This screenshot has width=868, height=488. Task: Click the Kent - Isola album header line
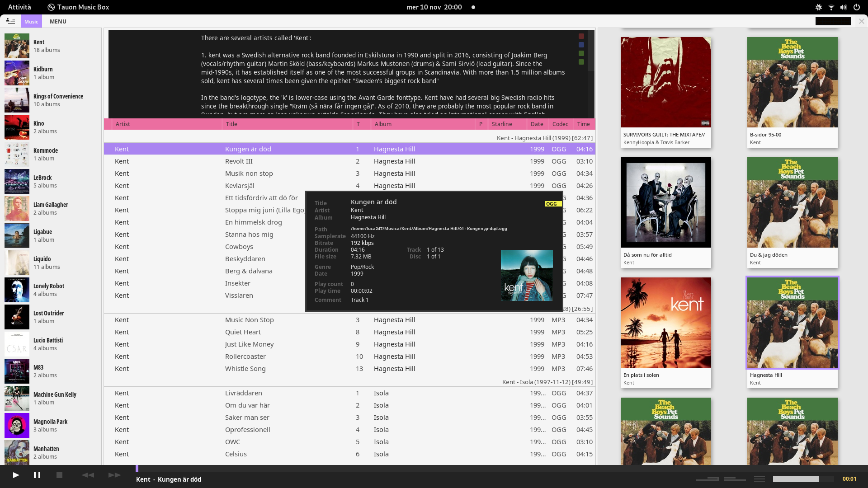tap(547, 382)
